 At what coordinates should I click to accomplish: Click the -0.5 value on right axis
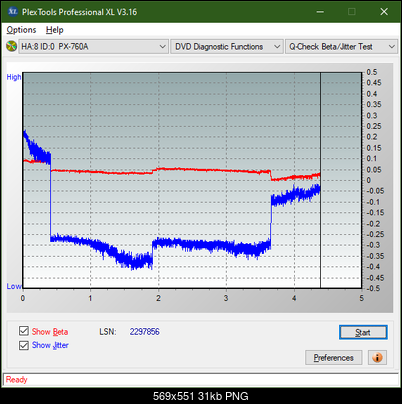(x=373, y=288)
